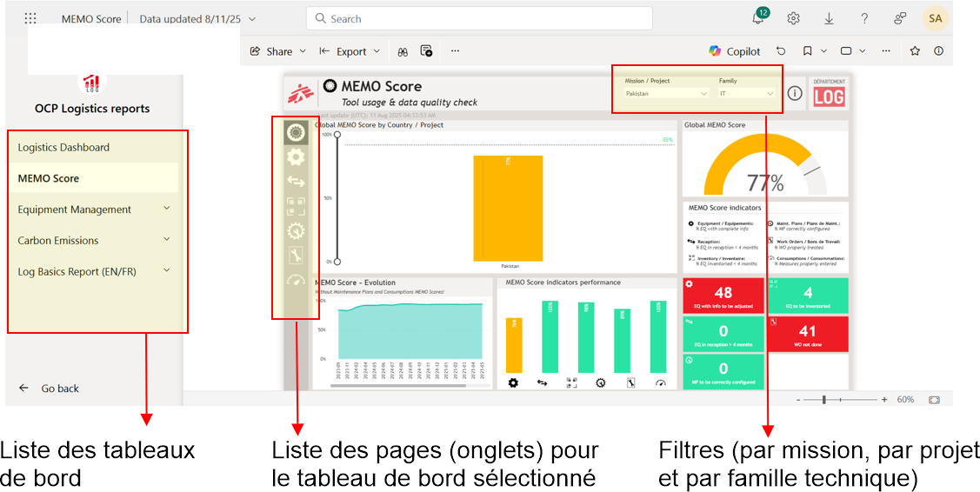Click the Go back link

(60, 389)
